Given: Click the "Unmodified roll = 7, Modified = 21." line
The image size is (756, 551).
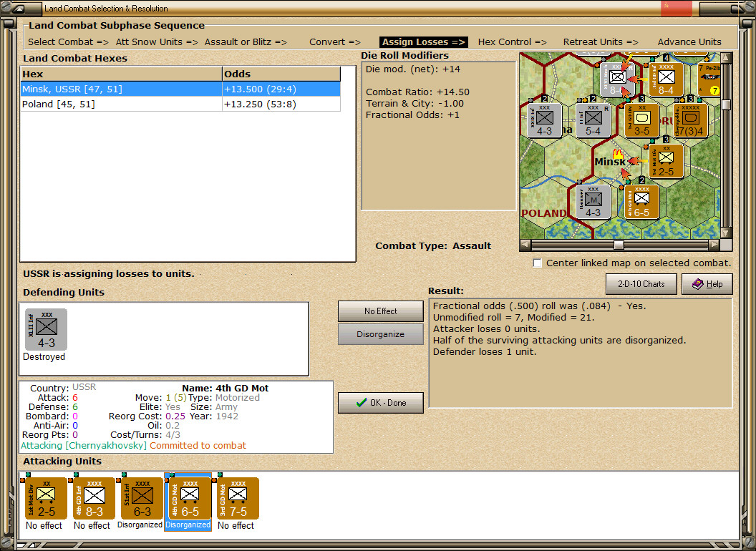Looking at the screenshot, I should [513, 317].
